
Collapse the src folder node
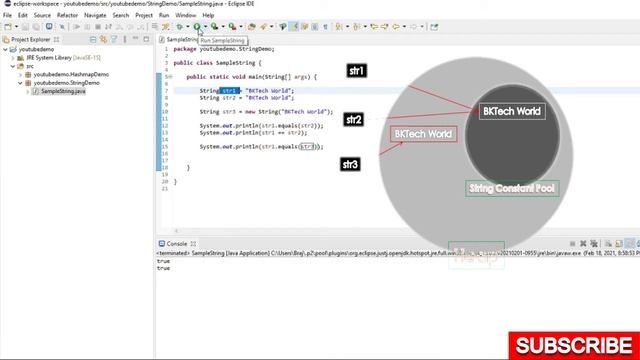[x=13, y=66]
